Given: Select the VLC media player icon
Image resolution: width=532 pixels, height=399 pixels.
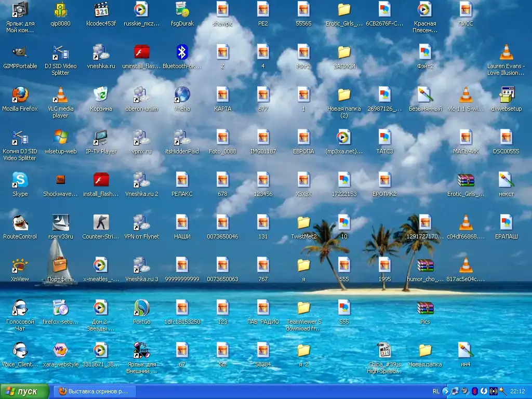Looking at the screenshot, I should 61,95.
